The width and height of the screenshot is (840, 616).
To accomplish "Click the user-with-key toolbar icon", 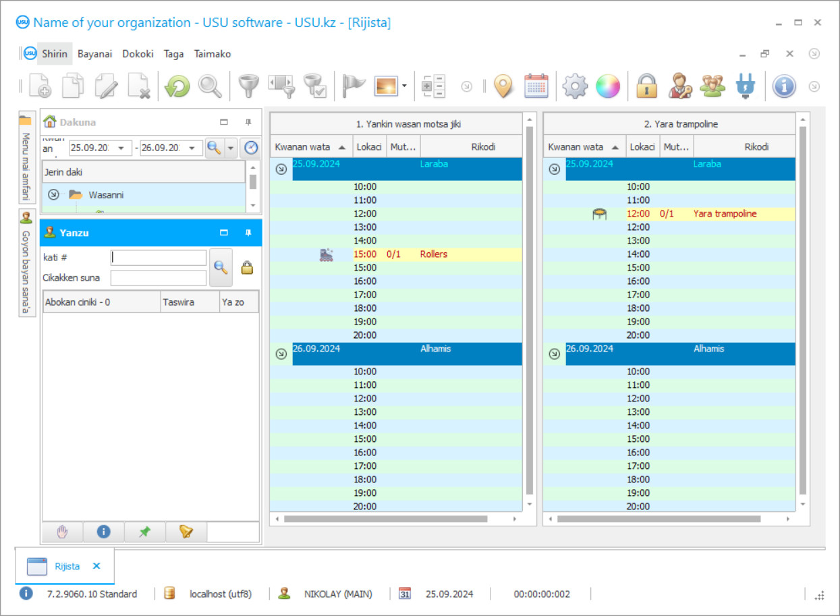I will 679,86.
